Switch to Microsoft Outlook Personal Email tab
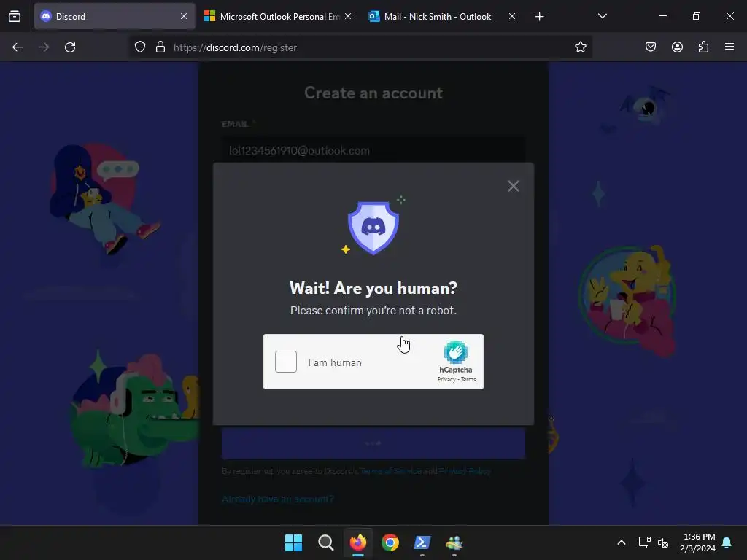The height and width of the screenshot is (560, 747). pyautogui.click(x=279, y=16)
